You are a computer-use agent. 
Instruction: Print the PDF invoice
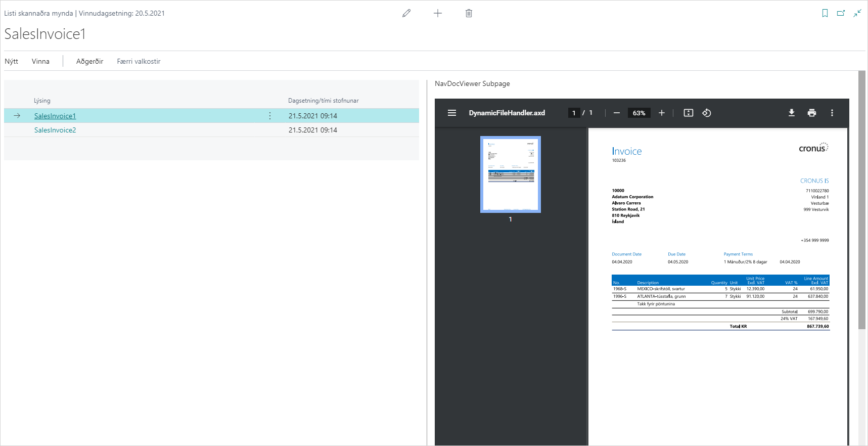(x=812, y=113)
